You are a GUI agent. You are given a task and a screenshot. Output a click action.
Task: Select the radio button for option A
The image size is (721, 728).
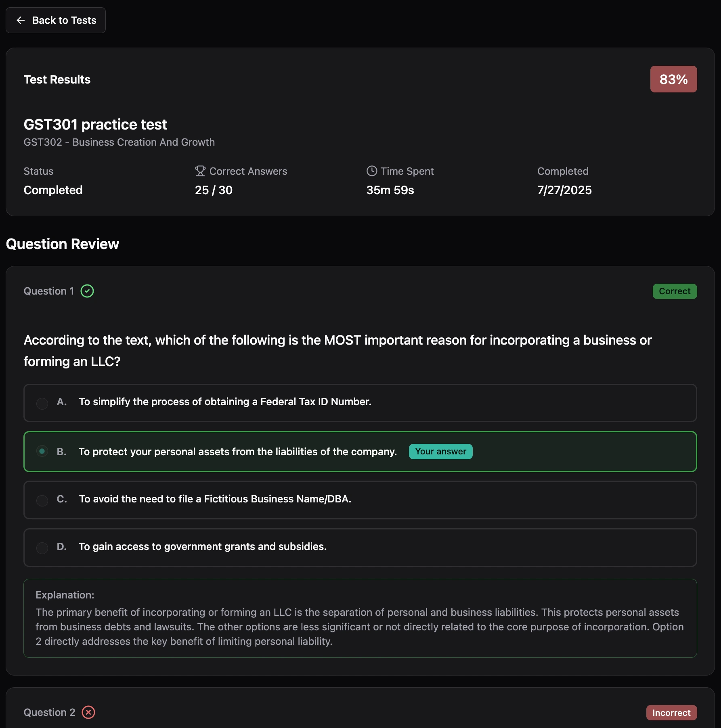[42, 403]
